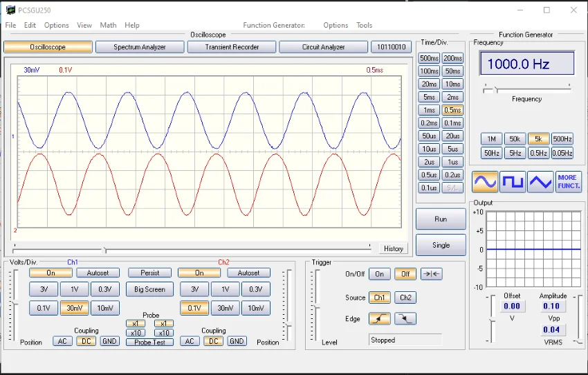Click the Ch1 Autoset button

click(x=98, y=273)
